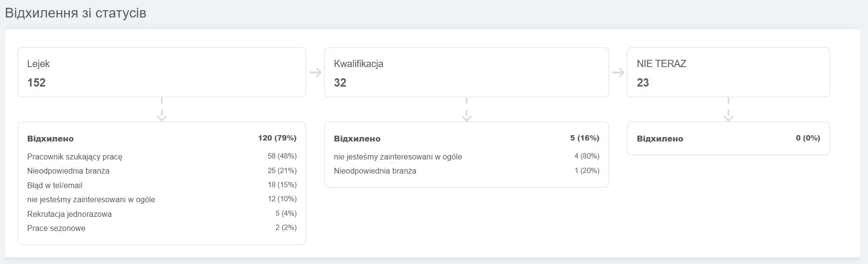Viewport: 868px width, 264px height.
Task: Click the 5 (16%) rejected total
Action: pos(584,138)
